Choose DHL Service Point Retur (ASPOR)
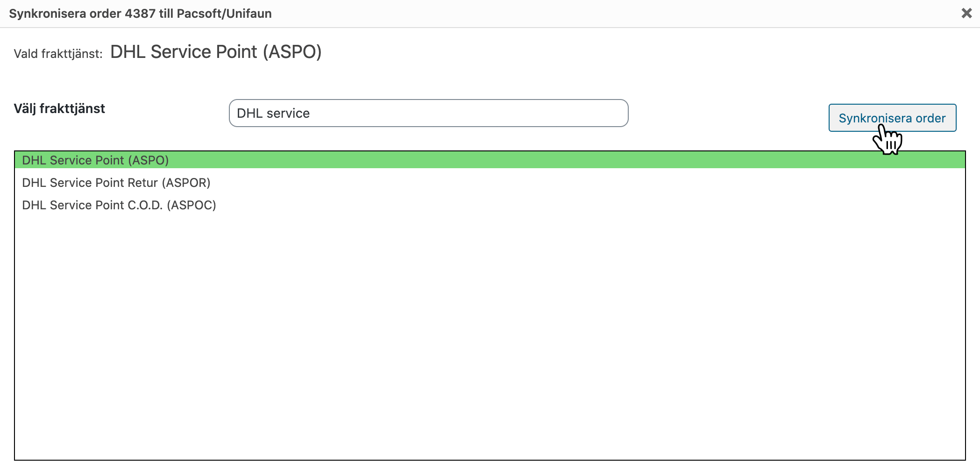 pos(116,183)
